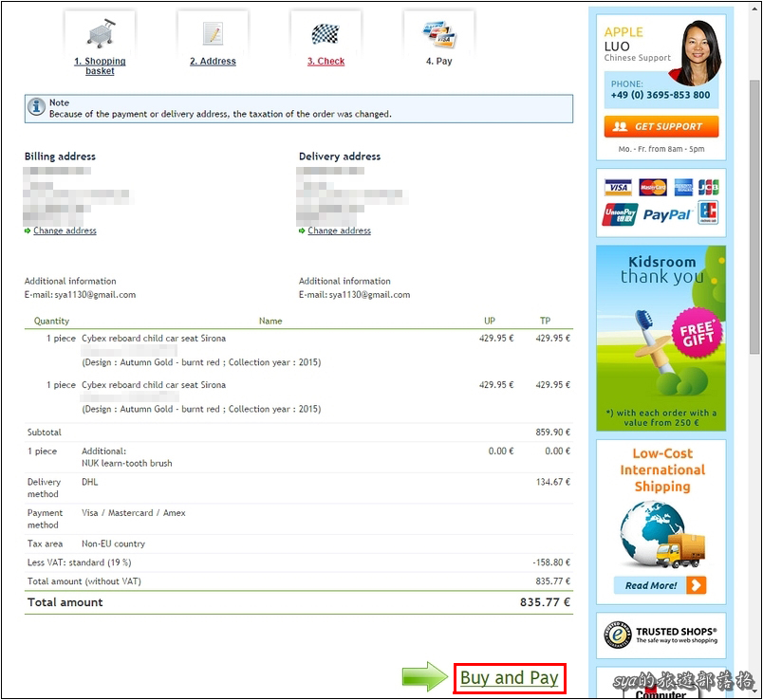This screenshot has width=763, height=700.
Task: Click the support phone number +49 (0) 3695-853 800
Action: (x=661, y=95)
